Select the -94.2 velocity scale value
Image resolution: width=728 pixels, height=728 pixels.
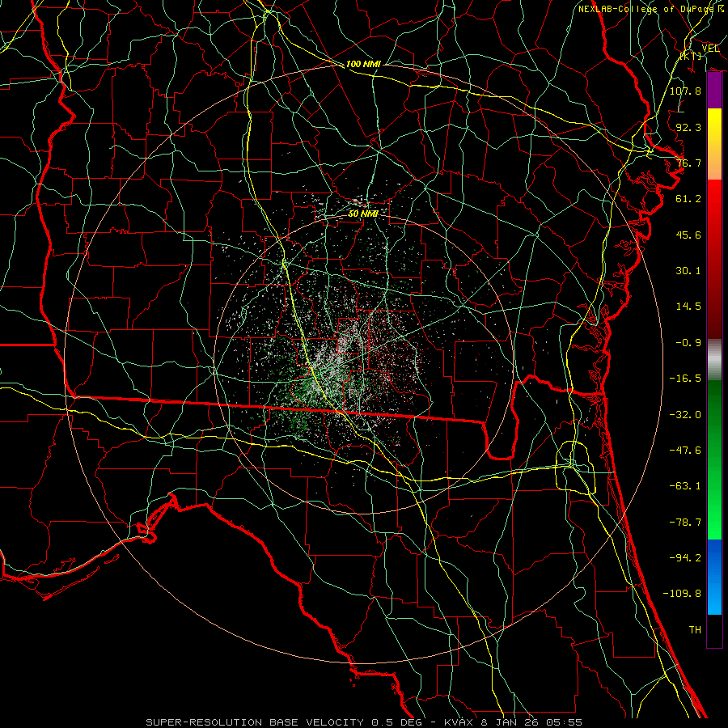point(685,558)
